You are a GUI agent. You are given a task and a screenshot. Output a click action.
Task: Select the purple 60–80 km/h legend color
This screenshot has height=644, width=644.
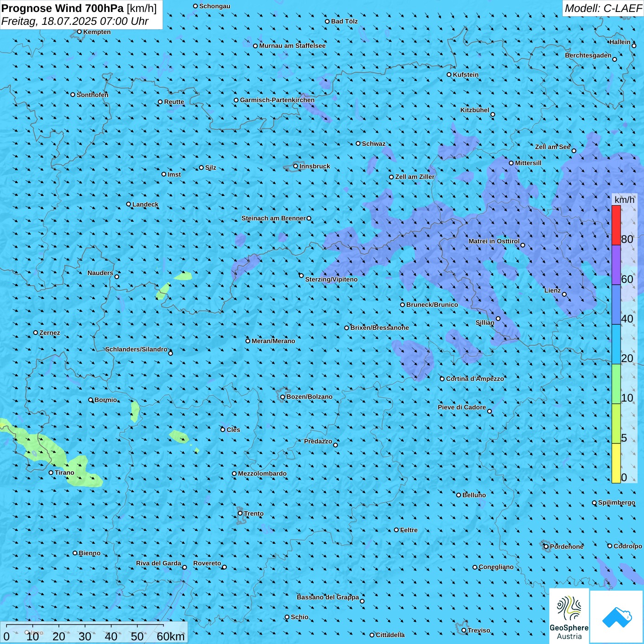[x=616, y=265]
